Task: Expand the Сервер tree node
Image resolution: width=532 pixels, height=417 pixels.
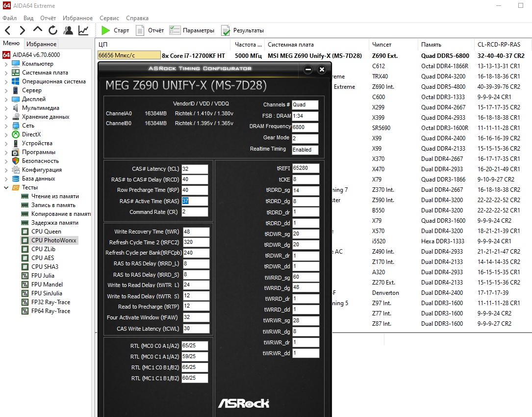Action: point(6,90)
